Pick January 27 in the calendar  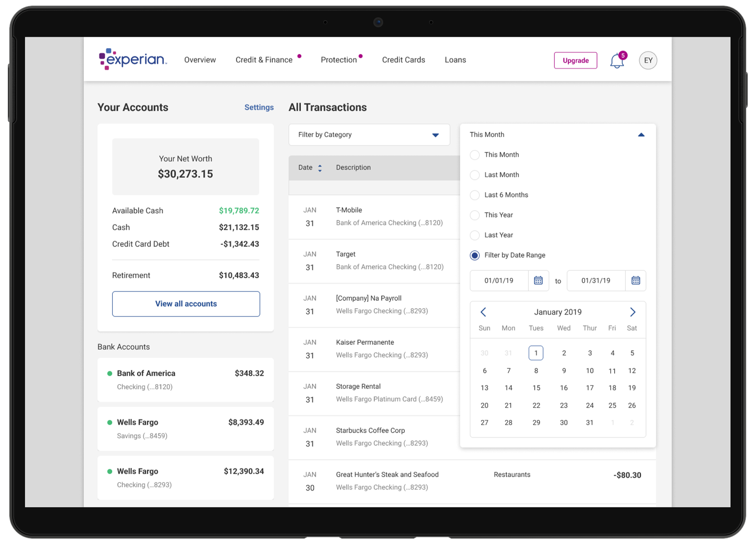pos(484,423)
